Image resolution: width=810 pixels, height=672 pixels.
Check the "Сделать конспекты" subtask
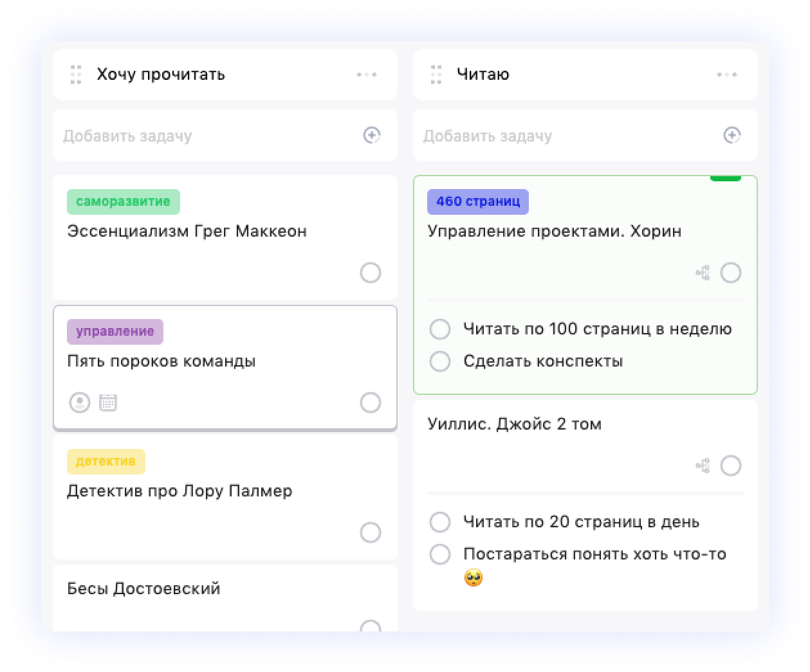coord(439,361)
